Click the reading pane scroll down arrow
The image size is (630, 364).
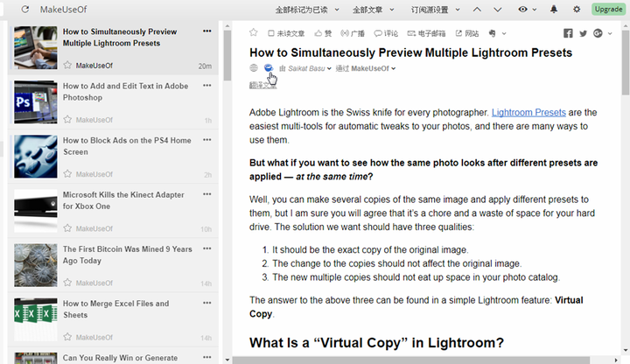626,350
